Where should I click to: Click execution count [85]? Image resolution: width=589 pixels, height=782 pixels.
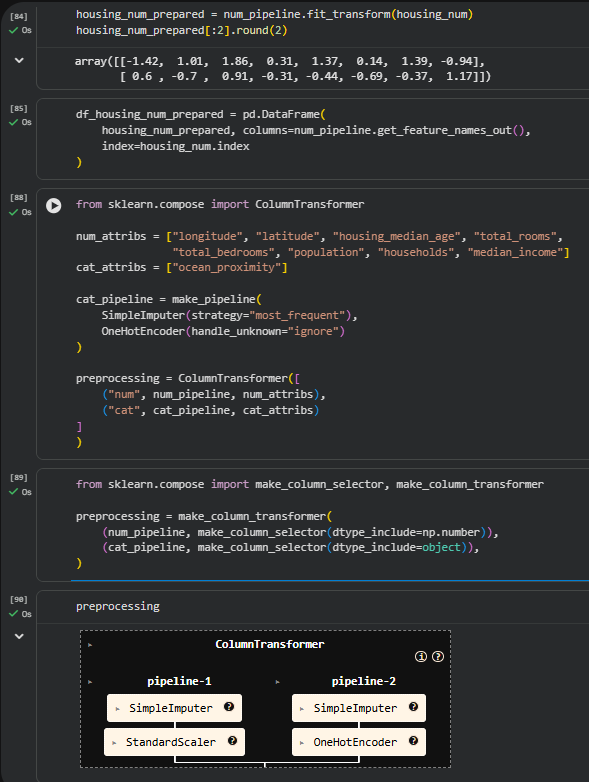[18, 108]
